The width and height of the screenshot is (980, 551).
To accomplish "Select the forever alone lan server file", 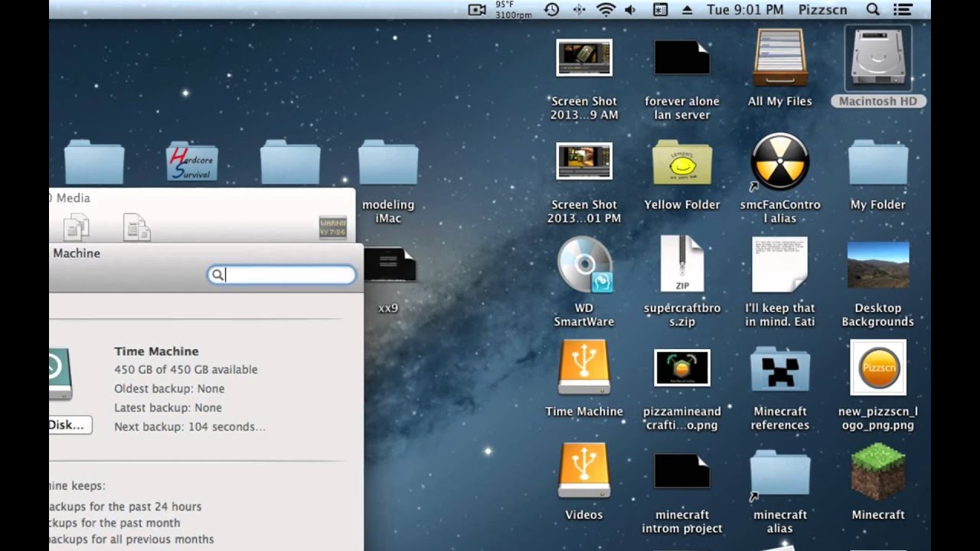I will click(x=681, y=58).
